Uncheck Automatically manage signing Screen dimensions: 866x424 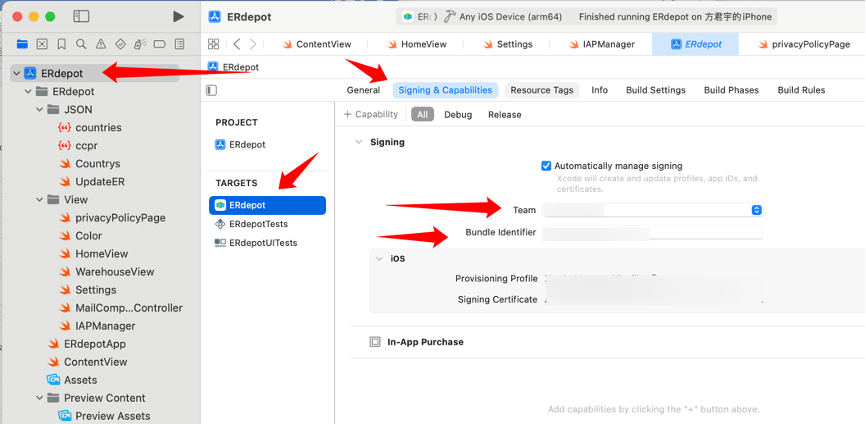[546, 166]
